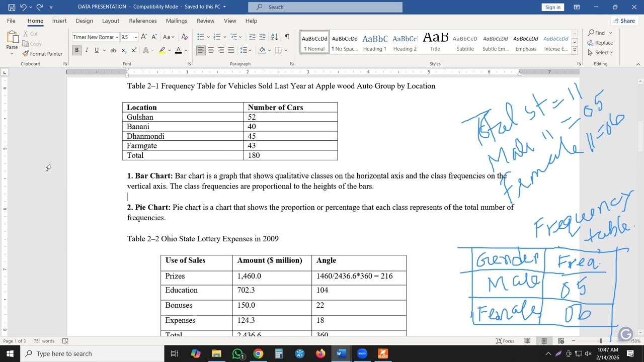The height and width of the screenshot is (362, 644).
Task: Open proofing check icon in status bar
Action: pyautogui.click(x=65, y=341)
